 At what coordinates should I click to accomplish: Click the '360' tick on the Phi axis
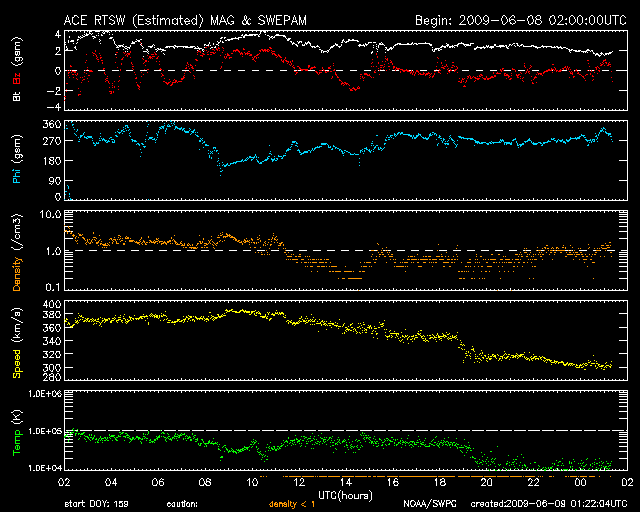click(x=52, y=125)
